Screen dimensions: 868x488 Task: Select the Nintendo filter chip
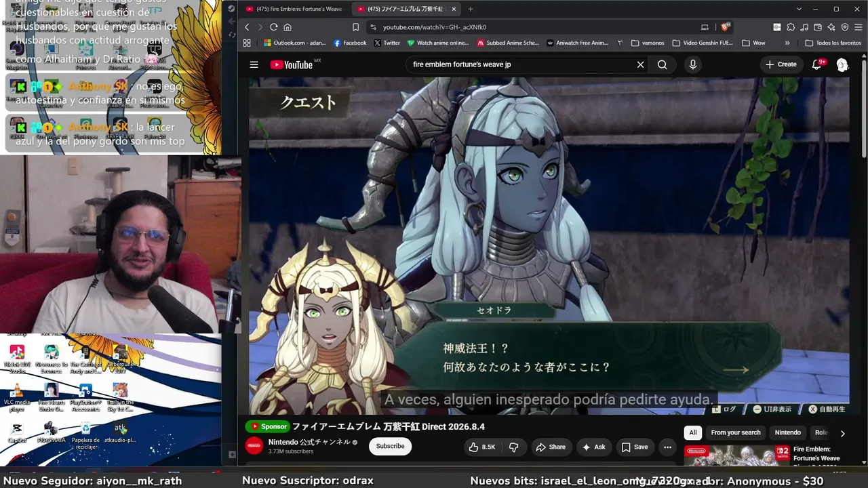(x=788, y=432)
